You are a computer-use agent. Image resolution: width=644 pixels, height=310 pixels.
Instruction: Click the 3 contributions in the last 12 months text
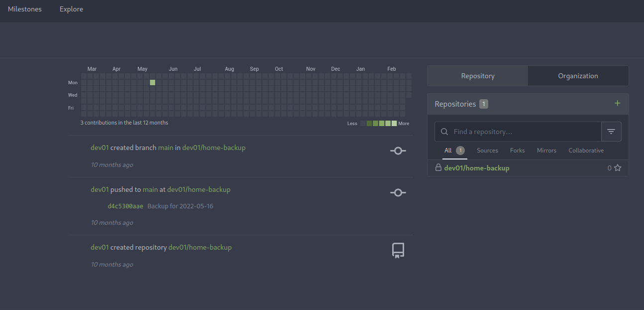pos(124,123)
